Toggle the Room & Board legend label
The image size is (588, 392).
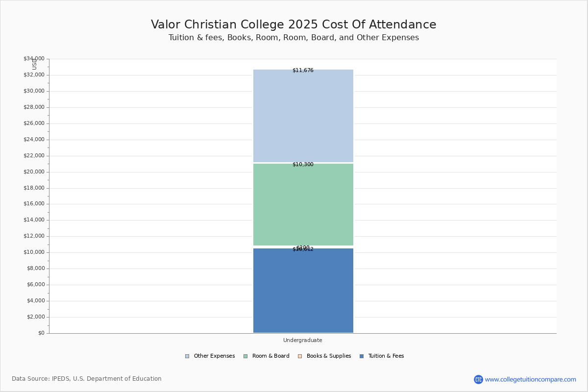click(270, 356)
